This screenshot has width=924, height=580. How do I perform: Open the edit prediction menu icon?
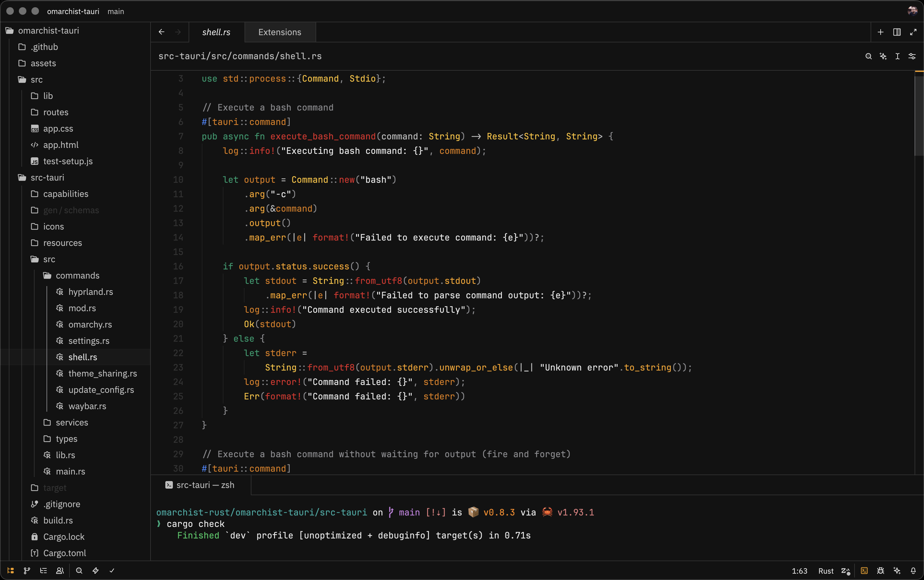[846, 571]
